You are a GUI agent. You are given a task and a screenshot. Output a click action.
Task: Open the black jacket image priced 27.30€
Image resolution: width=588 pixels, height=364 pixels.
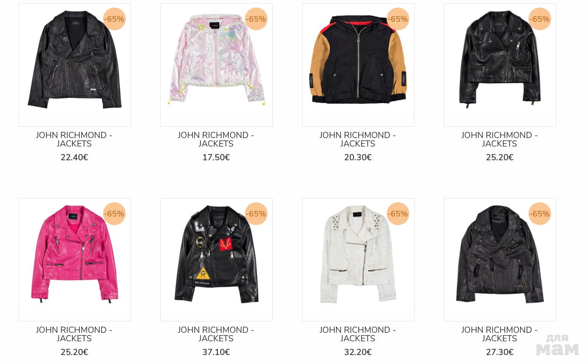coord(500,260)
